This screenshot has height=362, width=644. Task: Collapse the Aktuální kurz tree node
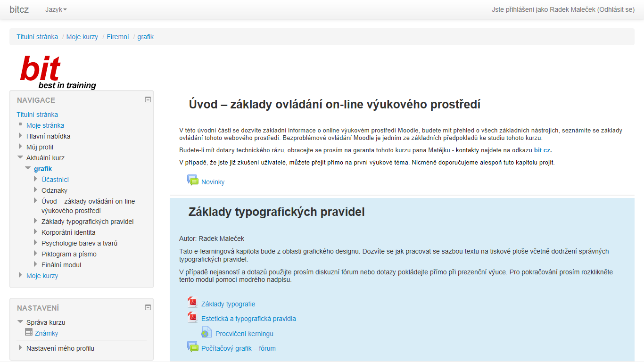coord(20,157)
